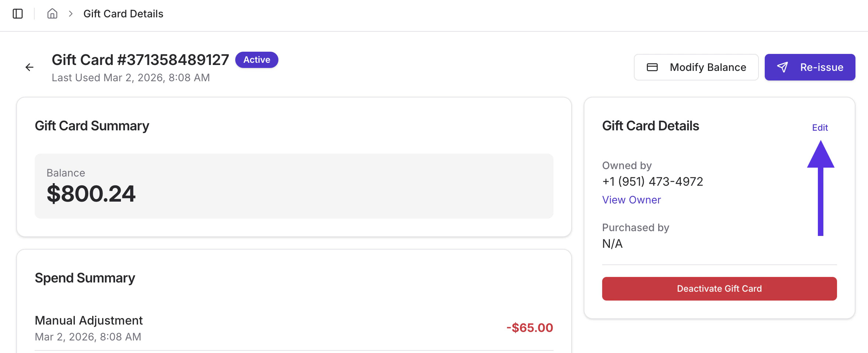This screenshot has width=868, height=353.
Task: Open the Modify Balance dialog
Action: 696,67
